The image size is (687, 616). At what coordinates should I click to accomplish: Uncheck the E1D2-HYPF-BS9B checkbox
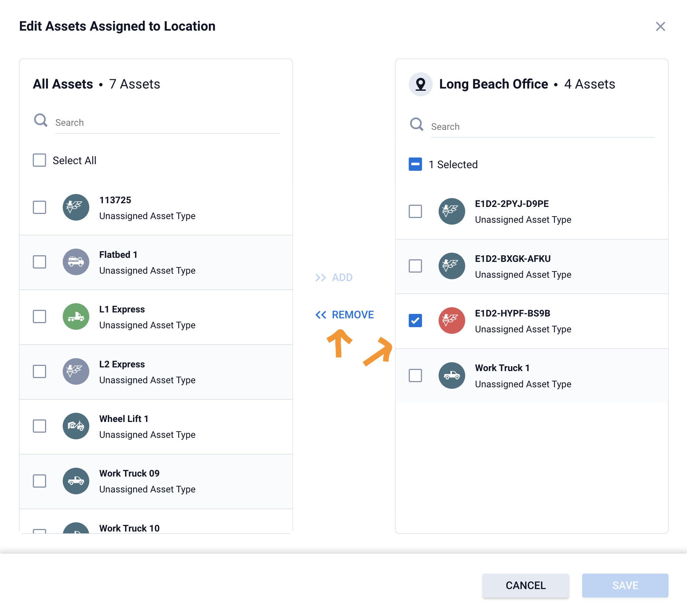[x=415, y=321]
